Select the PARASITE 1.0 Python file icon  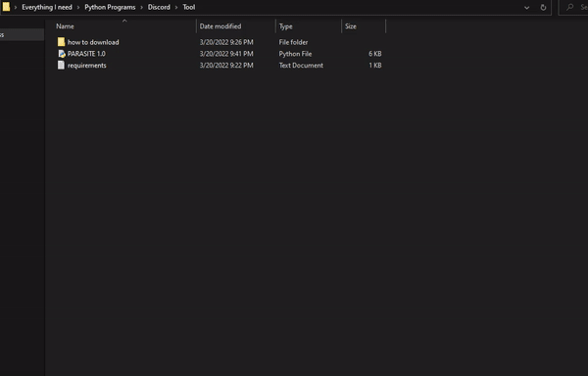pyautogui.click(x=62, y=54)
